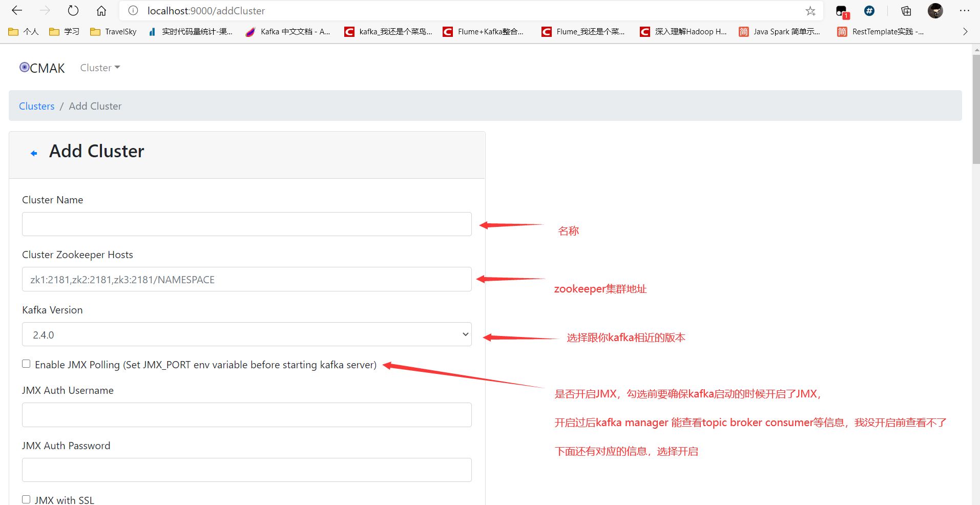Expand the Cluster navbar dropdown
Image resolution: width=980 pixels, height=505 pixels.
click(x=100, y=68)
